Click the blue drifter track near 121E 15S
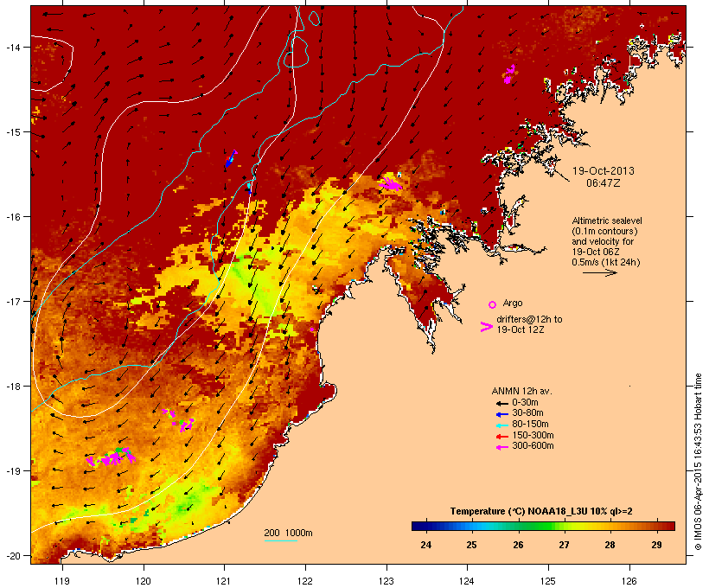This screenshot has height=588, width=709. [x=231, y=158]
